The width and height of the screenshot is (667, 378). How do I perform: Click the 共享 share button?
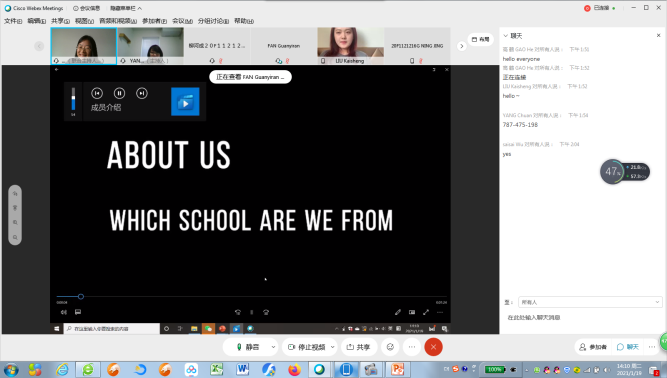pyautogui.click(x=358, y=347)
